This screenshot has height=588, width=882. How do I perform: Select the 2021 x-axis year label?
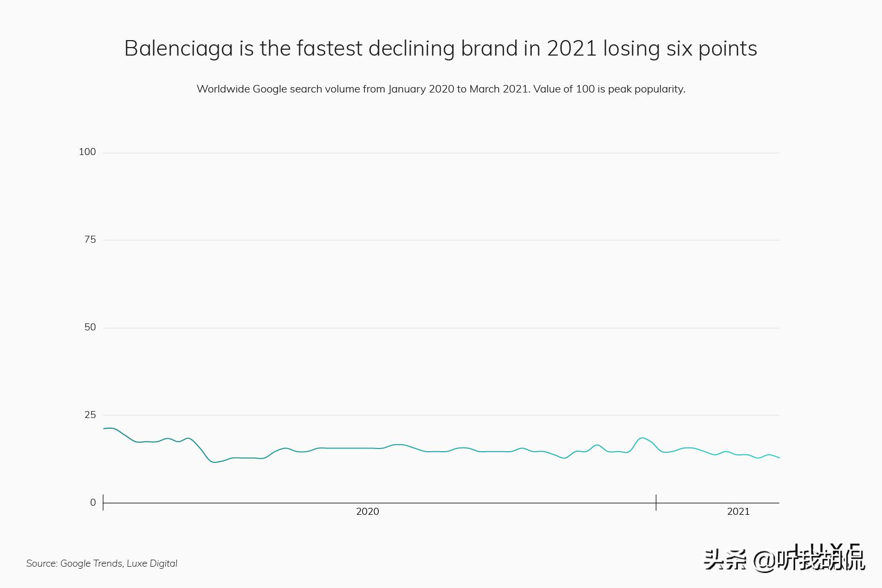click(x=738, y=512)
